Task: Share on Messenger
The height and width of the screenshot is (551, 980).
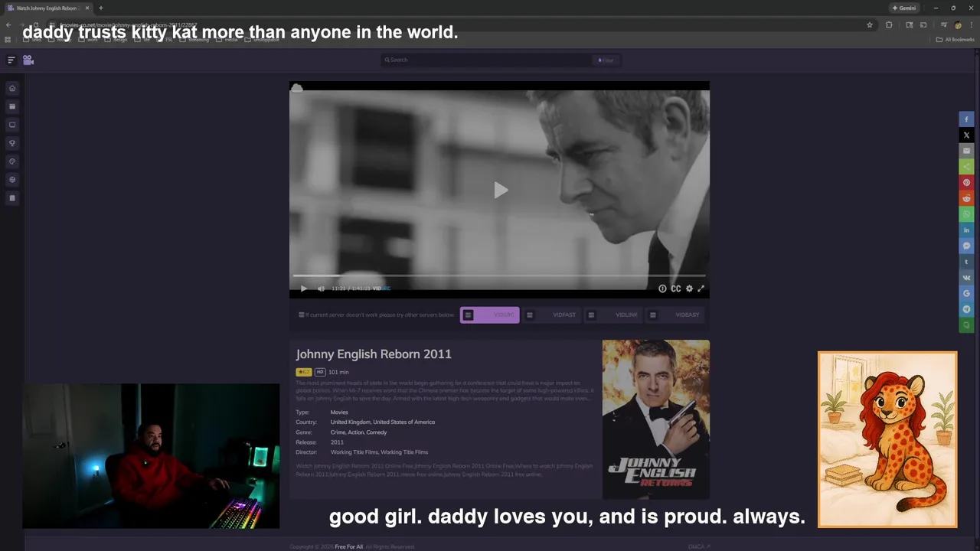Action: (966, 246)
